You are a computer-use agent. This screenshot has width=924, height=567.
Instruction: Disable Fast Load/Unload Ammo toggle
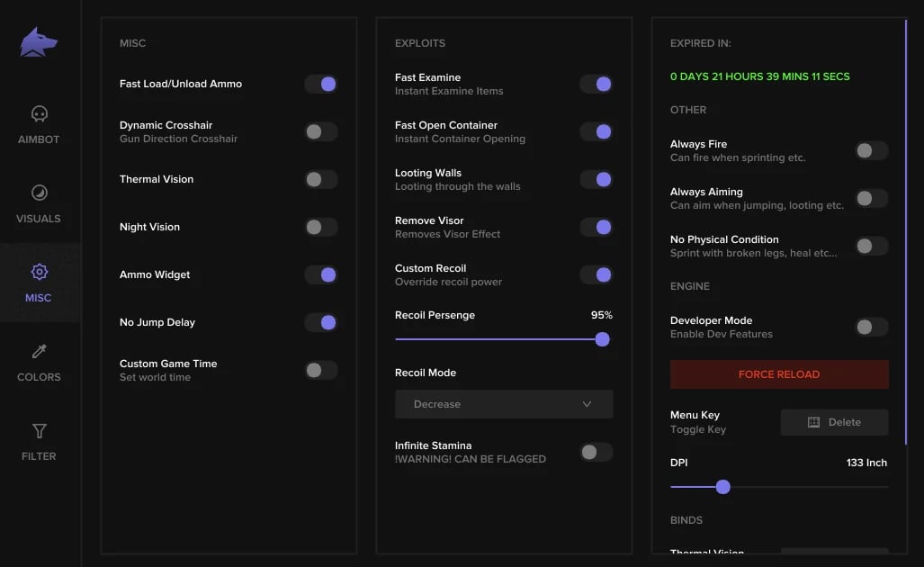tap(321, 84)
